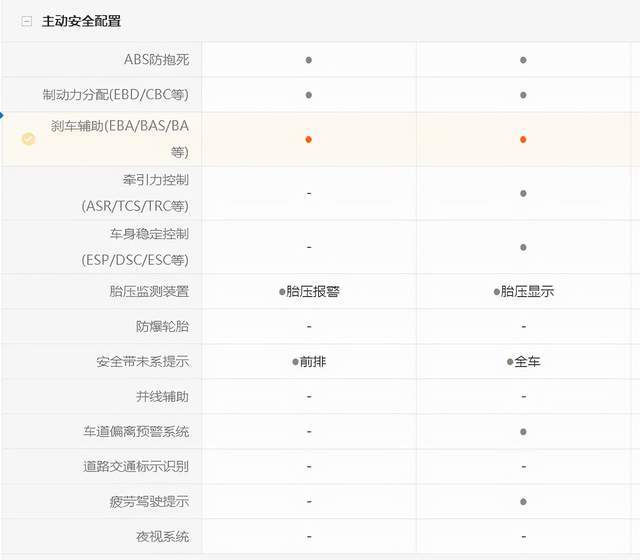Image resolution: width=640 pixels, height=560 pixels.
Task: Select the 胎压报警 value cell
Action: [309, 292]
